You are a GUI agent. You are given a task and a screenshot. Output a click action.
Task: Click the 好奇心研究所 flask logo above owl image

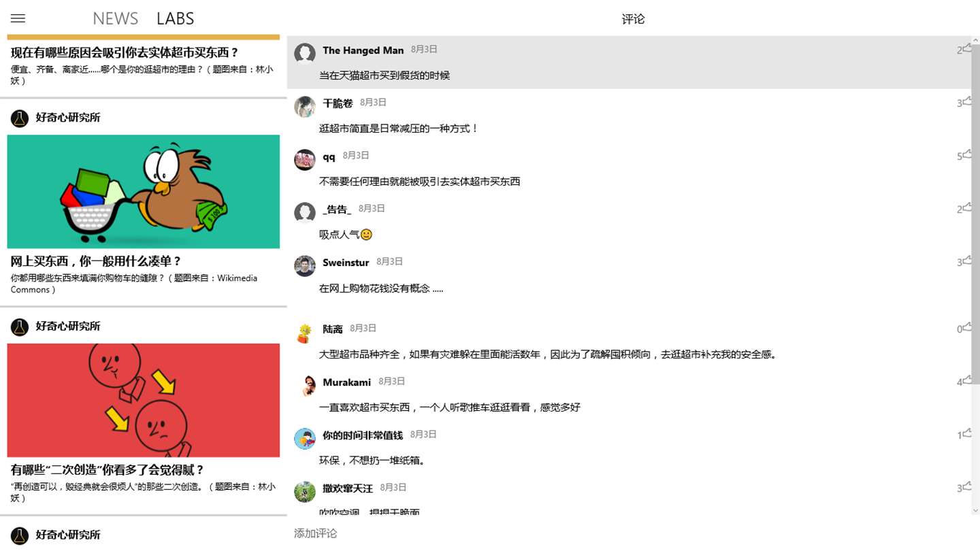(19, 118)
